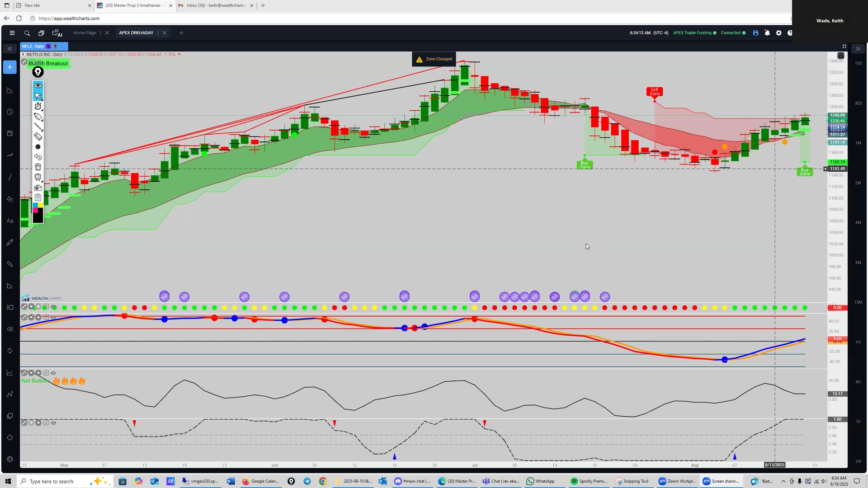The image size is (868, 488).
Task: Open the symbol search magnifier
Action: click(27, 33)
